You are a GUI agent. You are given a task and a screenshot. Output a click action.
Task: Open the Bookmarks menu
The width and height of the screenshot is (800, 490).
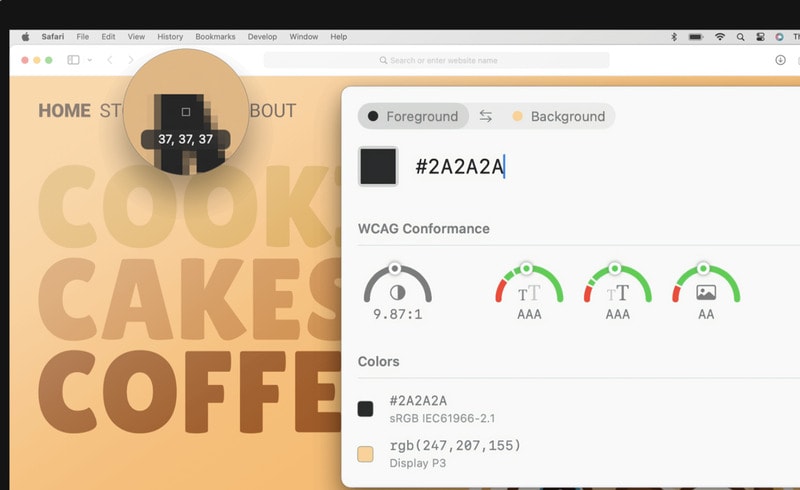click(215, 37)
